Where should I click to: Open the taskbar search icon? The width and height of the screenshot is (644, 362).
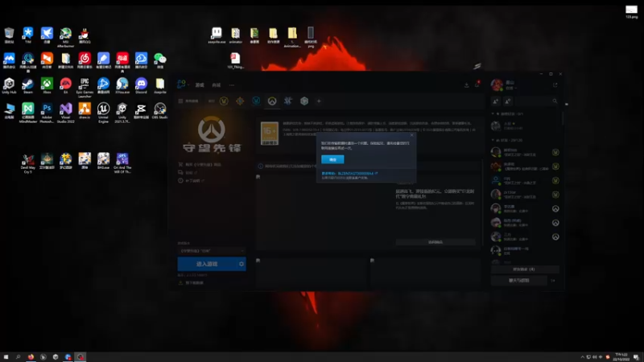tap(18, 357)
